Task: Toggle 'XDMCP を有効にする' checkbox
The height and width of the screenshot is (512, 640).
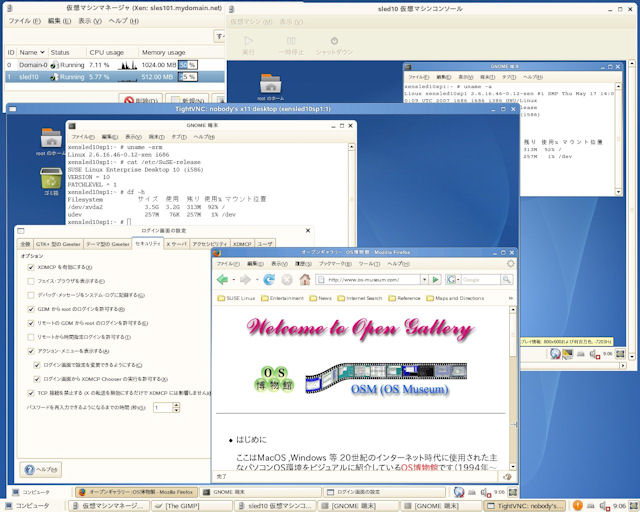Action: [31, 267]
